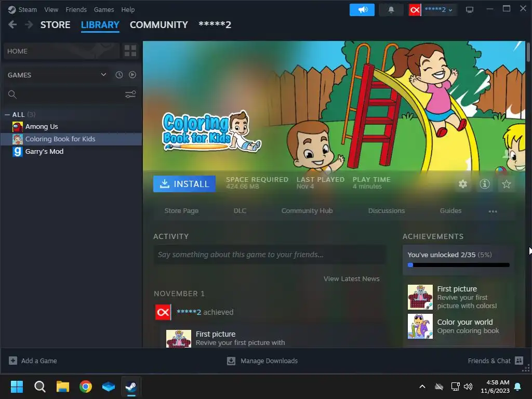Click the library HOME button
The width and height of the screenshot is (532, 399).
point(61,51)
